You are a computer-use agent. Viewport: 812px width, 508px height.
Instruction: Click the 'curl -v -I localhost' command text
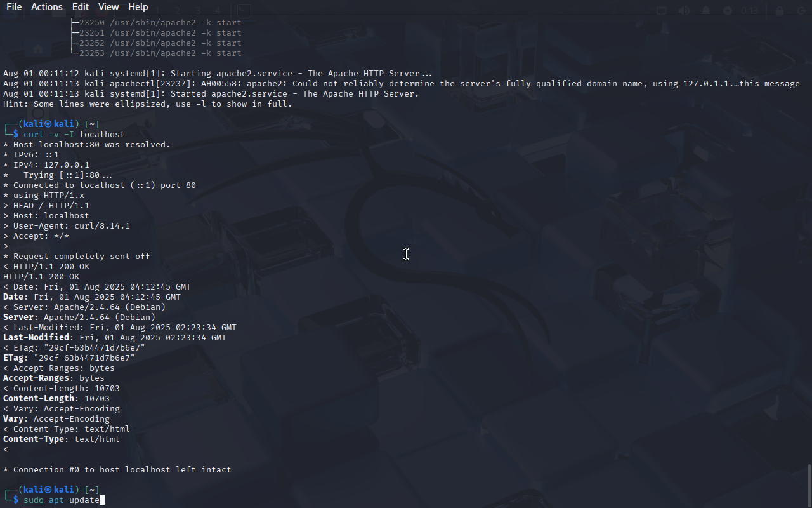coord(74,135)
